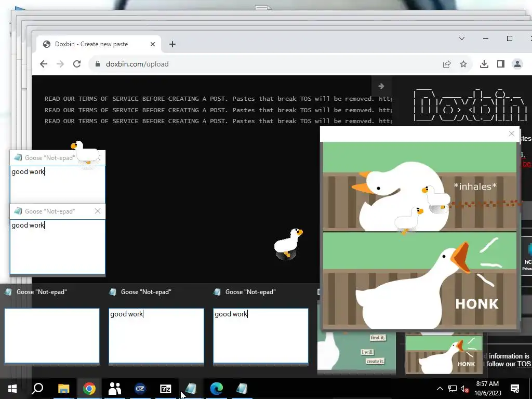The height and width of the screenshot is (399, 532).
Task: Expand the Chrome tab search chevron
Action: [x=462, y=38]
